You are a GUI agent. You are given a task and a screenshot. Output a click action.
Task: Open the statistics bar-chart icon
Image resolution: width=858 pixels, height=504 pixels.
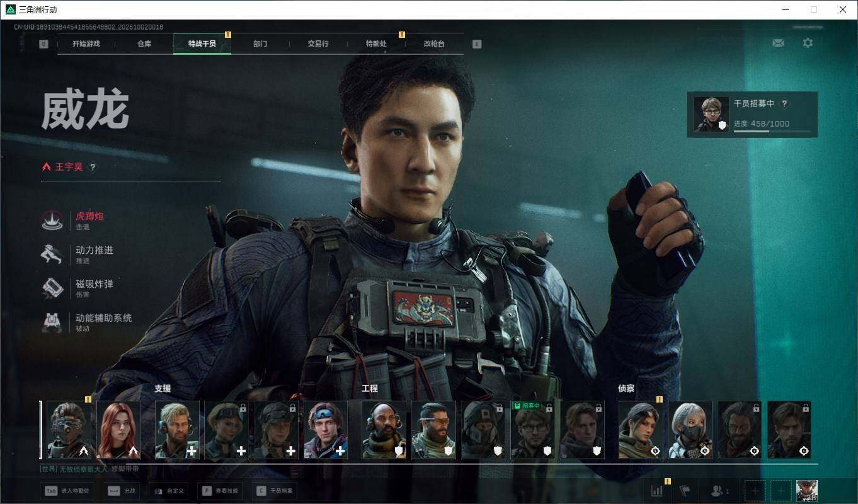(x=657, y=490)
